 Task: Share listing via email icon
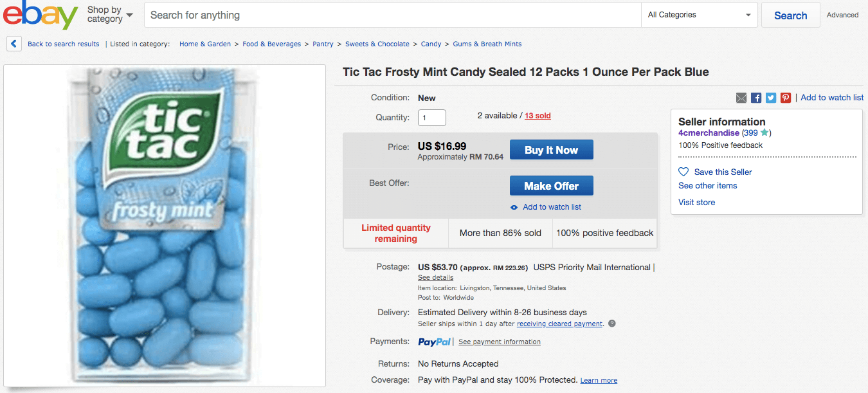click(x=741, y=98)
